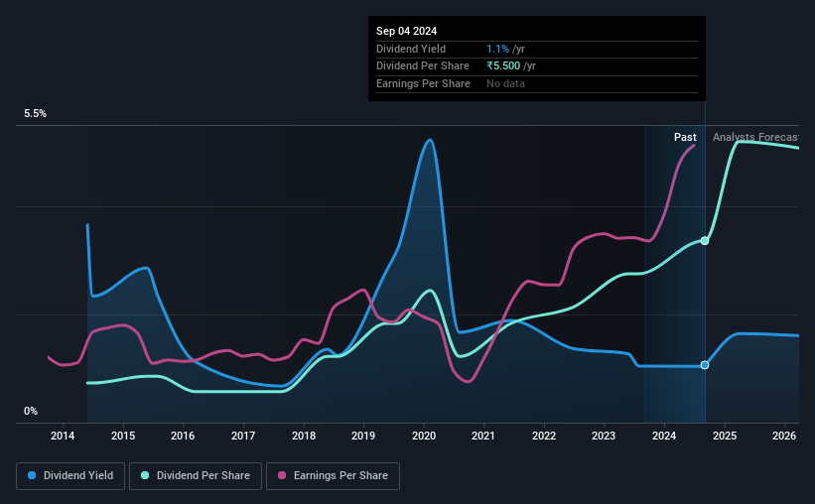Click the blue Dividend Yield legend dot

pos(32,475)
